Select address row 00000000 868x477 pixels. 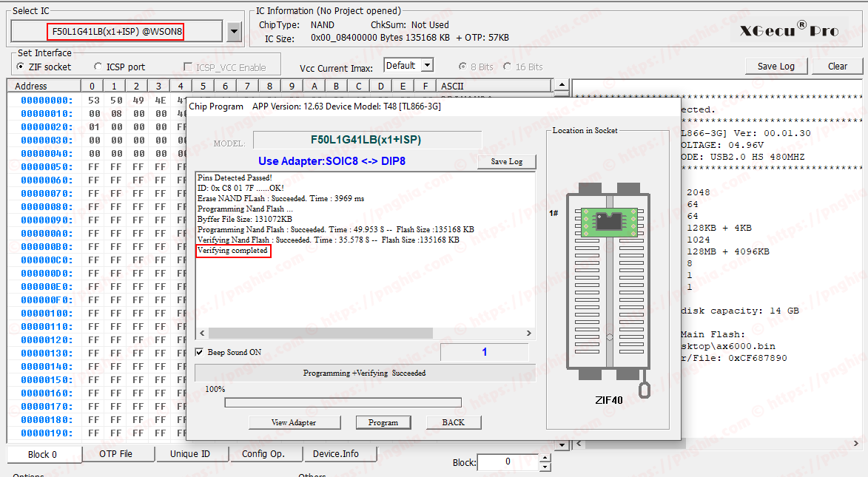[x=47, y=100]
